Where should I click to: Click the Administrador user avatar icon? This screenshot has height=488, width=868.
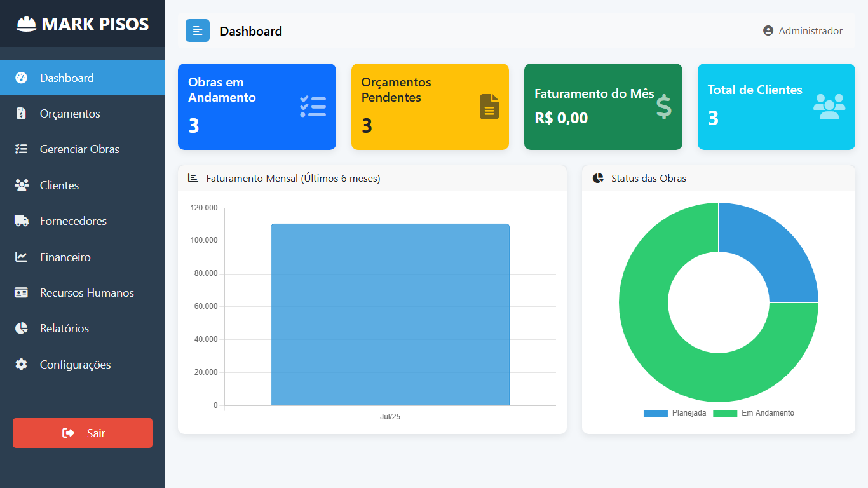[x=768, y=30]
